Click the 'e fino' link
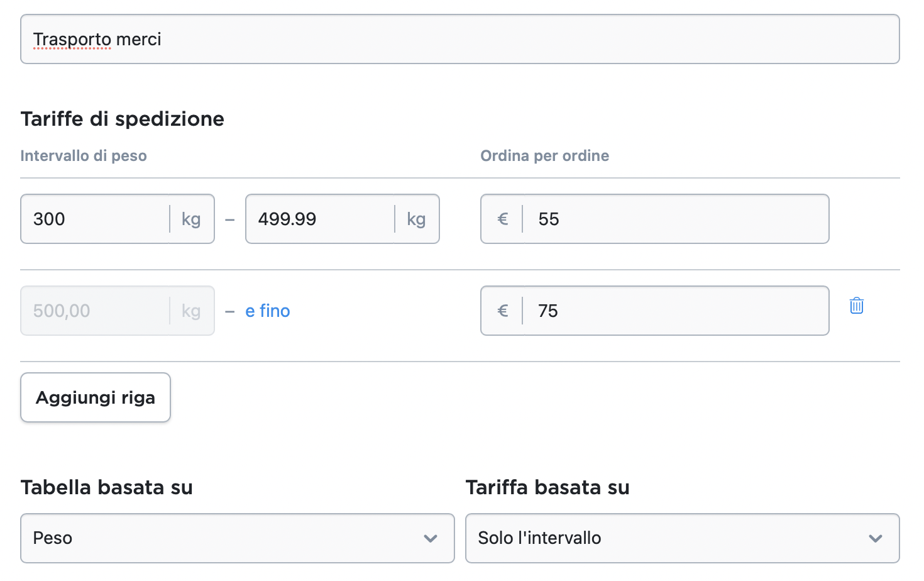The image size is (924, 581). pos(268,311)
